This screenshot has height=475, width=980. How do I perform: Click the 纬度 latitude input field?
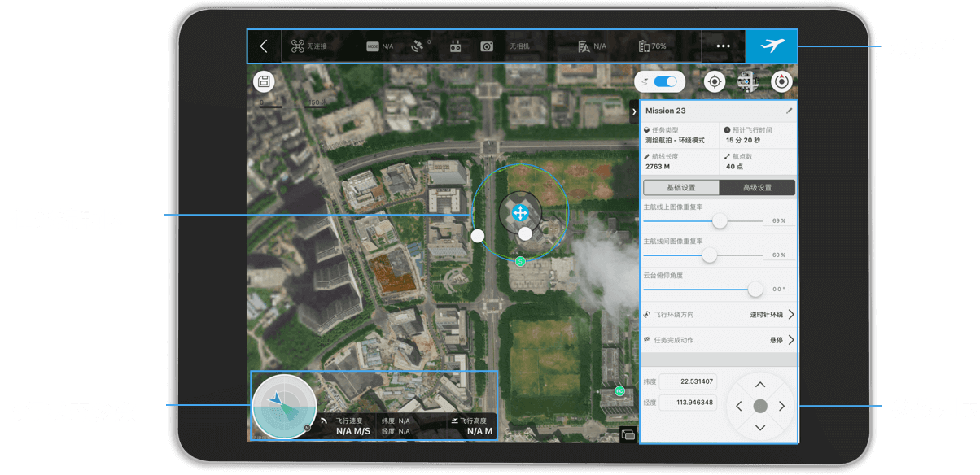[688, 381]
